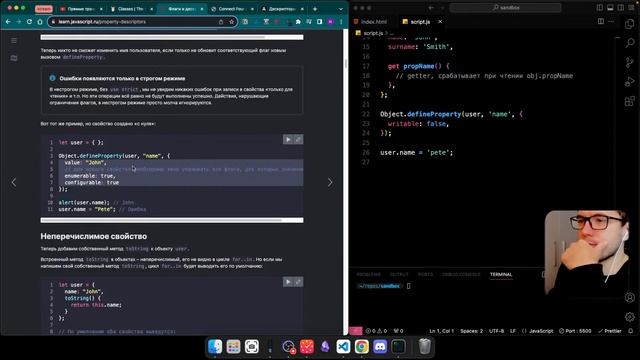Open first code example in sandbox edit icon
Screen dimensions: 640x360
click(298, 140)
